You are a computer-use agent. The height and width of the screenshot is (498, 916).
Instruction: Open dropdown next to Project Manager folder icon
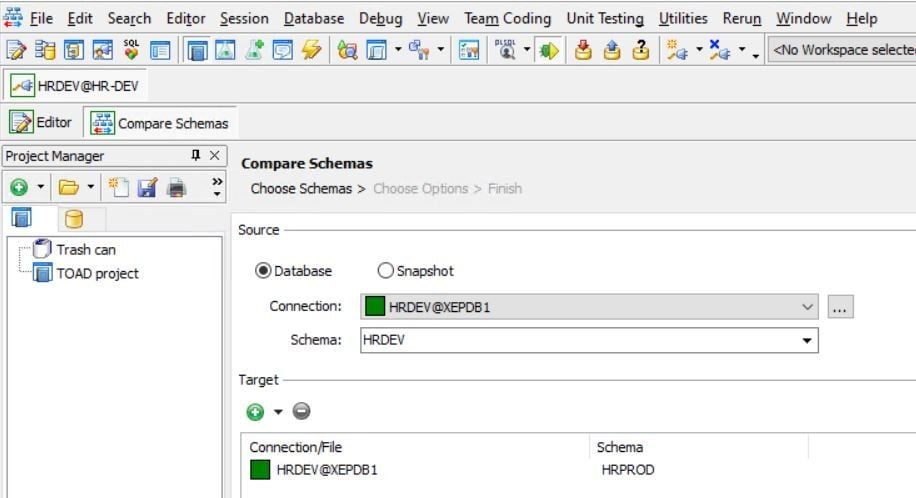91,187
